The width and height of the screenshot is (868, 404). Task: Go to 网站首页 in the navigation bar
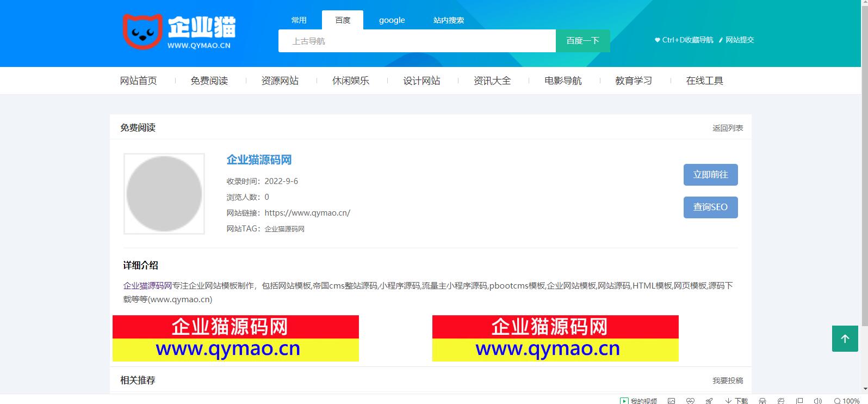(x=139, y=81)
